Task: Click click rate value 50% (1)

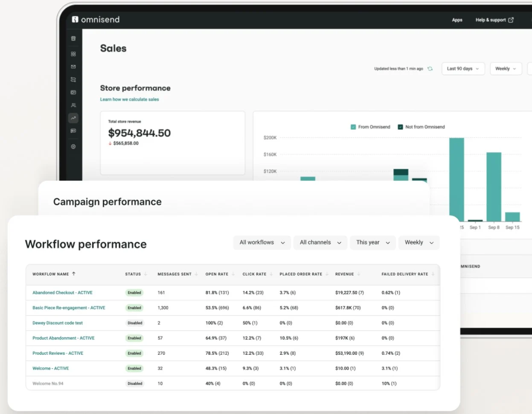Action: [x=250, y=323]
